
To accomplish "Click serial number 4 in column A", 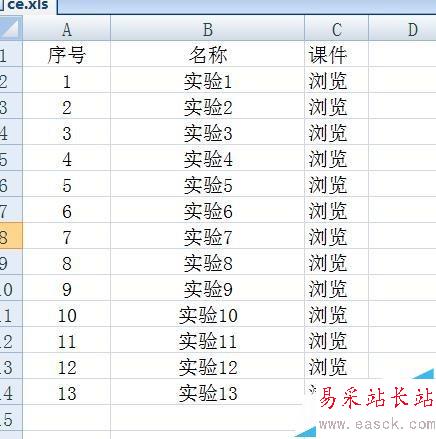I will [x=67, y=159].
